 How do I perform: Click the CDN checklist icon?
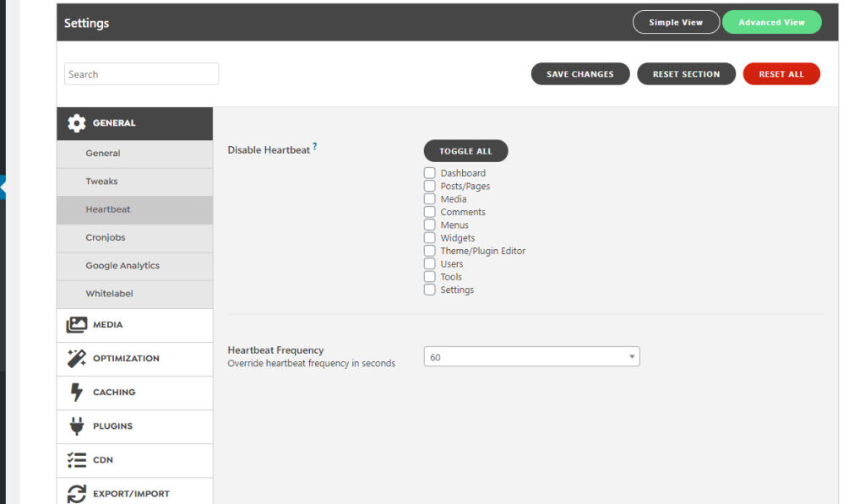coord(77,460)
